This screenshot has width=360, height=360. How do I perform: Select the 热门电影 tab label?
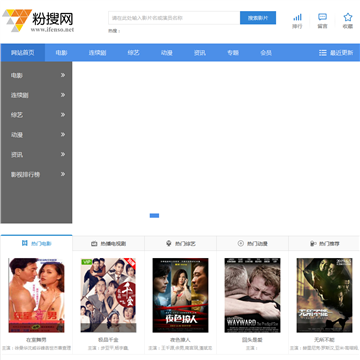41,244
